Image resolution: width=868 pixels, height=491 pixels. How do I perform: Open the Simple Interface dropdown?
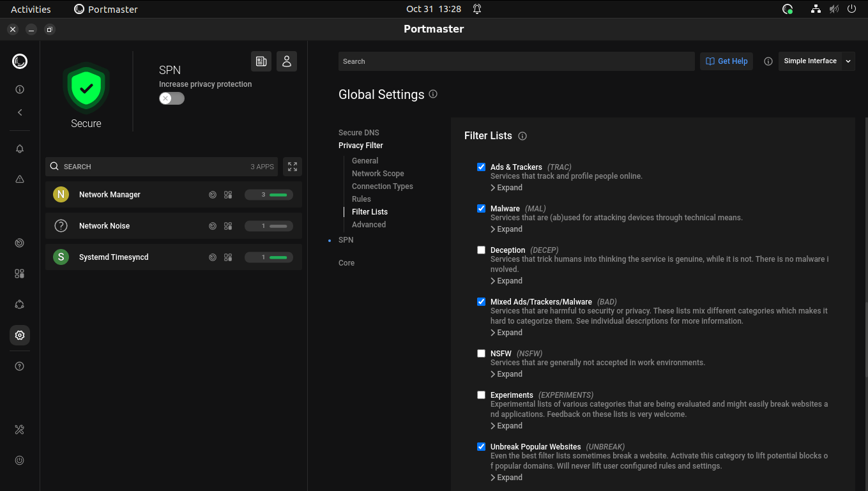click(x=816, y=61)
